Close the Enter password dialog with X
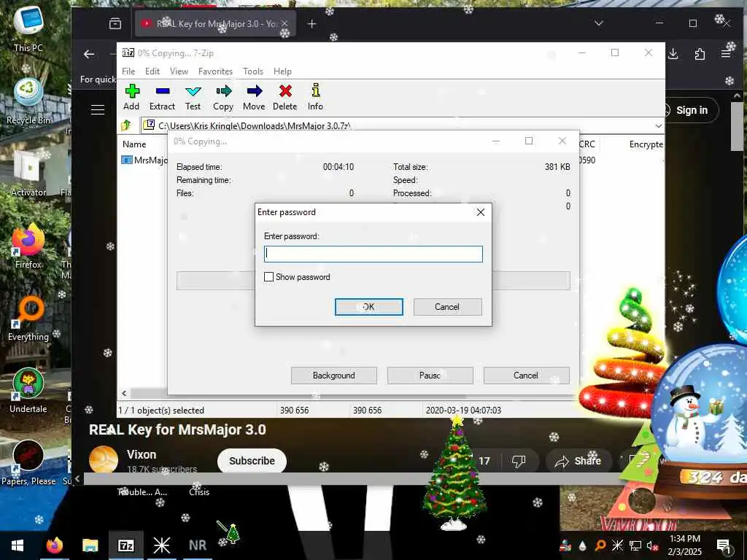 [x=481, y=212]
